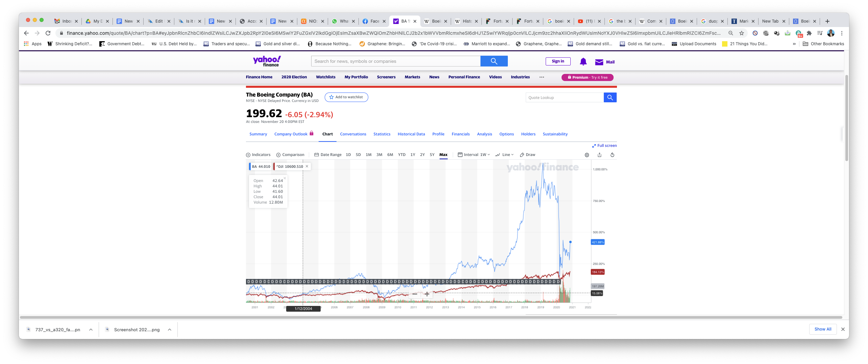Open the Chrome profile avatar
The width and height of the screenshot is (868, 364).
831,33
